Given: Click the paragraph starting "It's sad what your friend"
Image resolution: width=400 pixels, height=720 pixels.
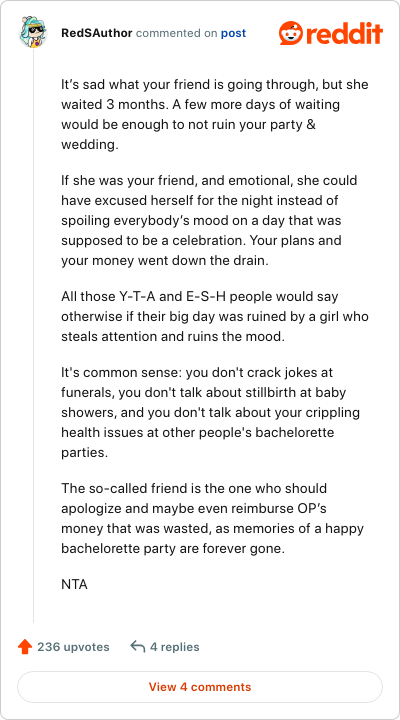Looking at the screenshot, I should pos(215,115).
